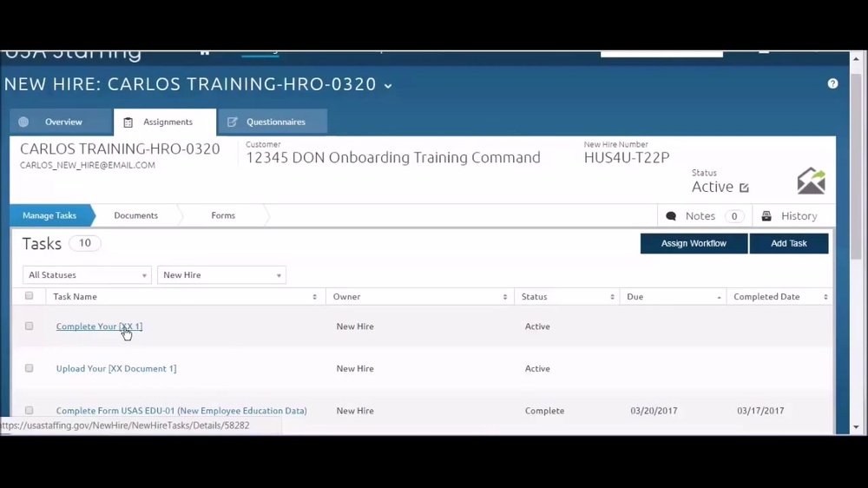Select the Manage Tasks step
868x488 pixels.
[49, 215]
